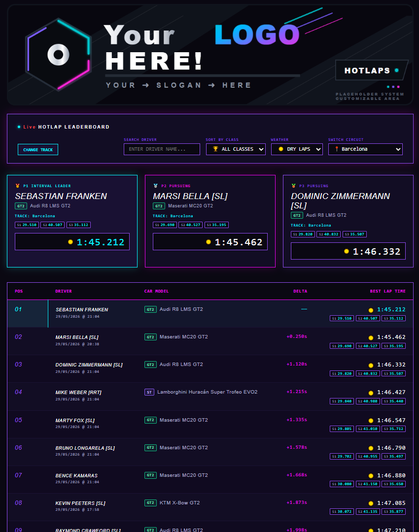The width and height of the screenshot is (419, 532).
Task: Click sun icon next to 1:47.085 in table
Action: coord(371,503)
